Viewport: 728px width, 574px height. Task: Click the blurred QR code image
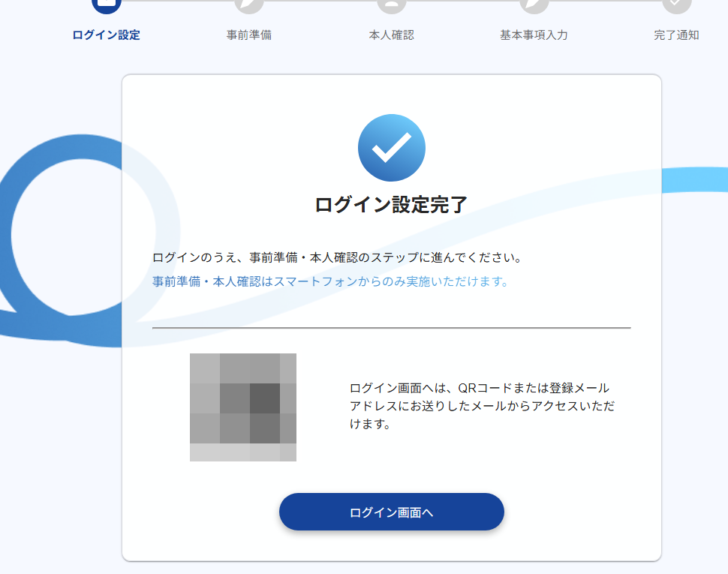[x=243, y=407]
